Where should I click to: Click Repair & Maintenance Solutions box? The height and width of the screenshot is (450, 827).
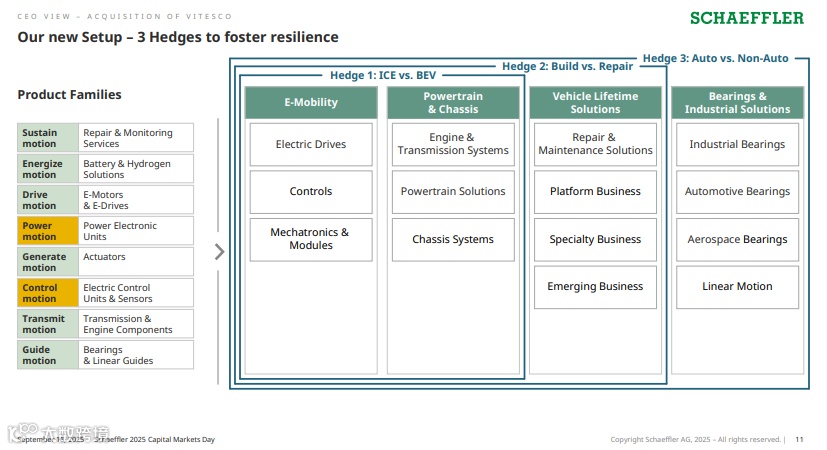pyautogui.click(x=595, y=145)
